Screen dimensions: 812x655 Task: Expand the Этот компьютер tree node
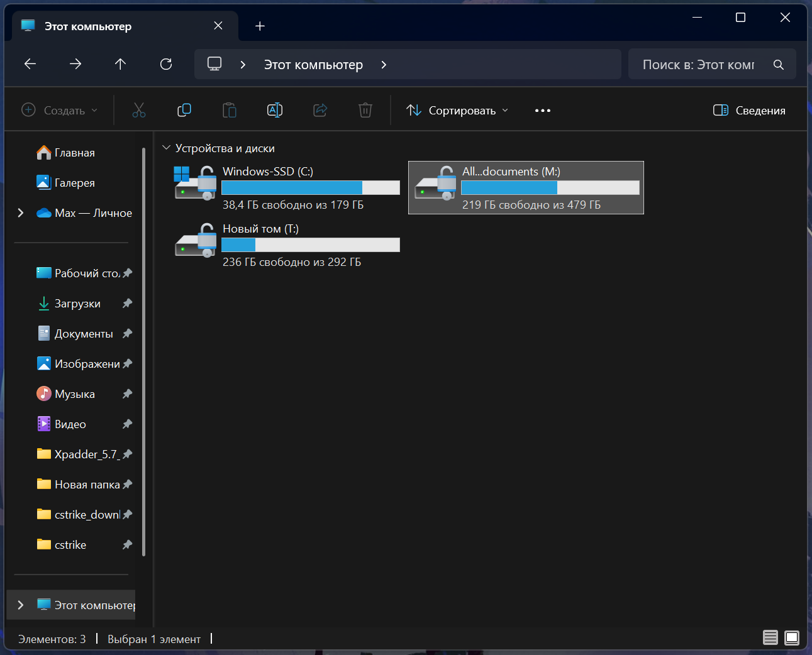coord(21,605)
